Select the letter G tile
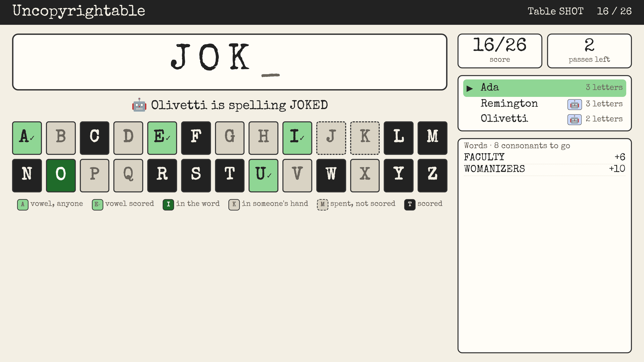 [x=230, y=138]
